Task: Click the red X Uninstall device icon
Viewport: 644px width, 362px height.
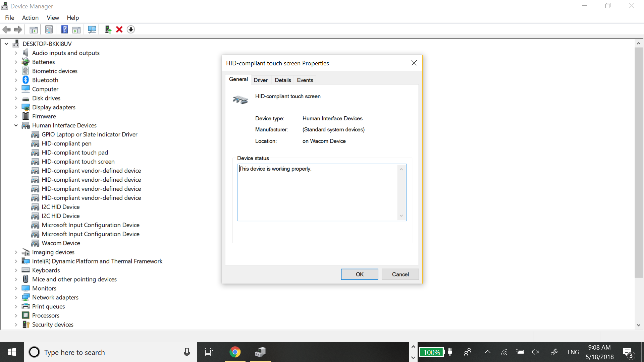Action: [119, 29]
